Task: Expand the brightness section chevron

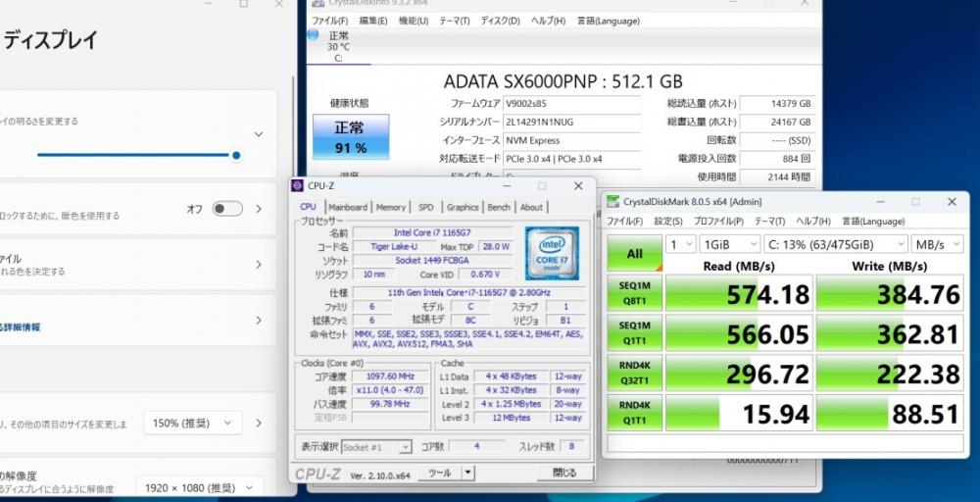Action: [x=259, y=134]
